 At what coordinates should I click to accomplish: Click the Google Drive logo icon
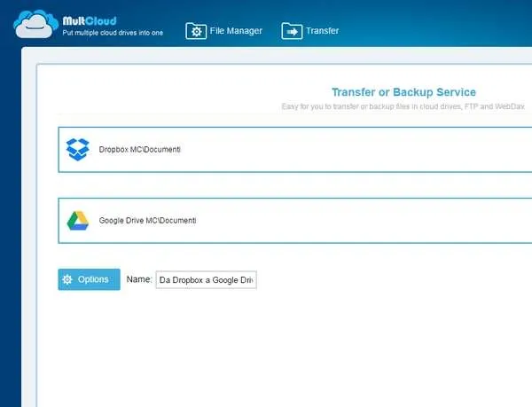coord(78,221)
